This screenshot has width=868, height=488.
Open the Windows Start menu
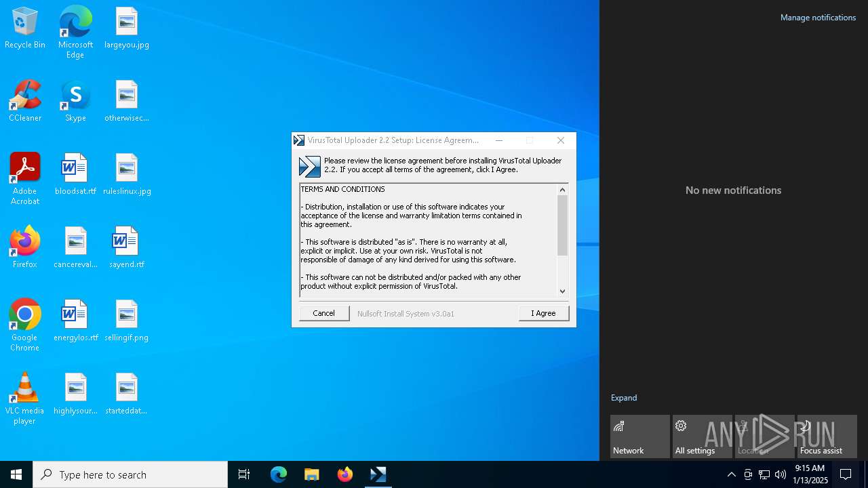(16, 474)
